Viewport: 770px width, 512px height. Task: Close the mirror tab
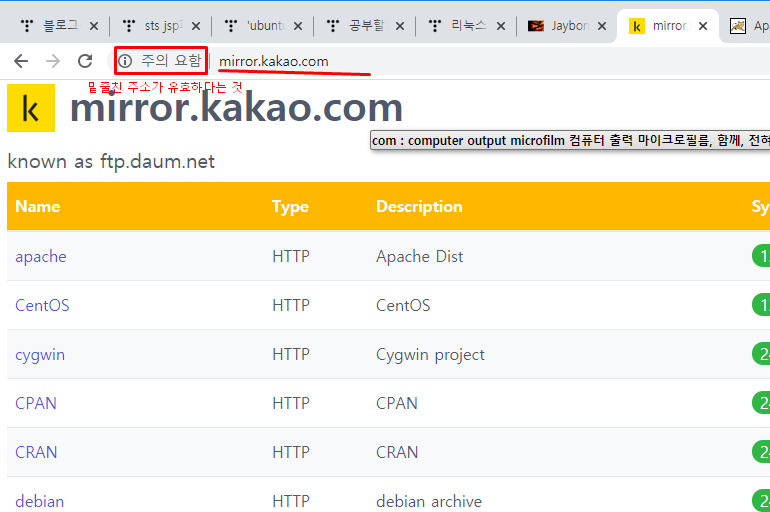point(703,26)
